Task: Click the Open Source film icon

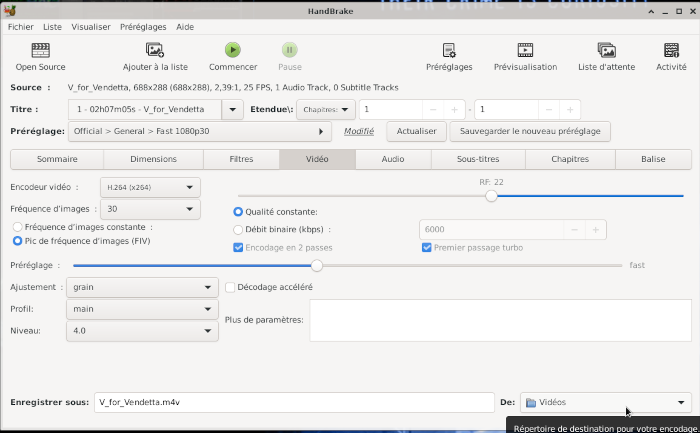Action: point(40,50)
